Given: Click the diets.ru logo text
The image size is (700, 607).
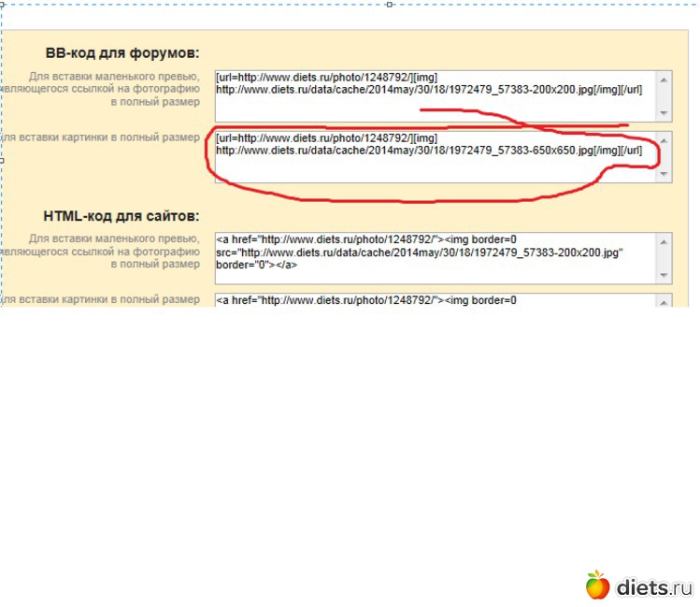Looking at the screenshot, I should tap(654, 587).
